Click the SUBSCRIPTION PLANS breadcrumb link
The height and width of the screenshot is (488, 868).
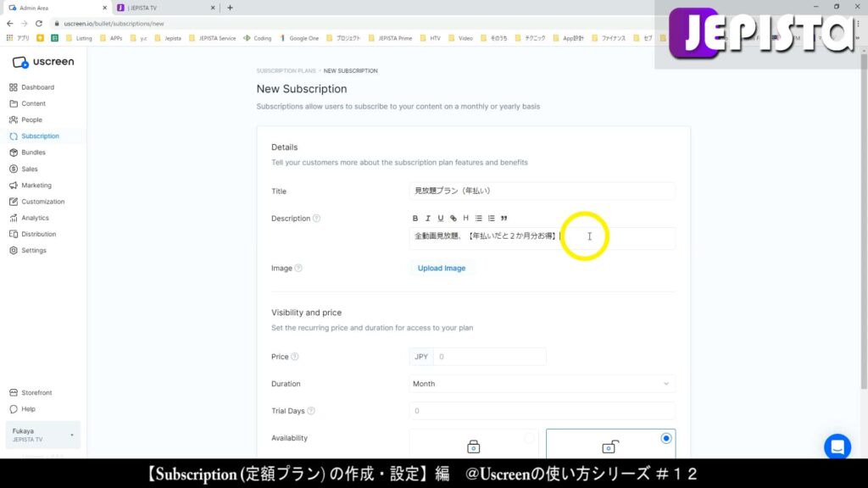pos(286,71)
